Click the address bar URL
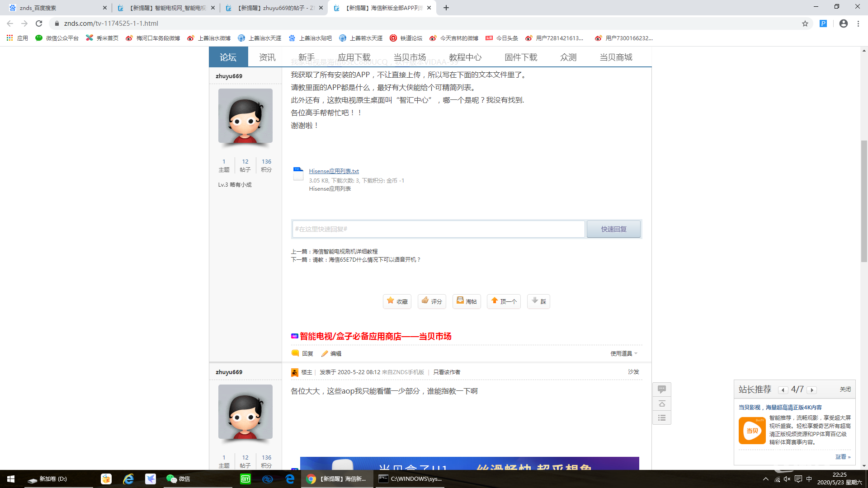The image size is (868, 488). point(111,23)
